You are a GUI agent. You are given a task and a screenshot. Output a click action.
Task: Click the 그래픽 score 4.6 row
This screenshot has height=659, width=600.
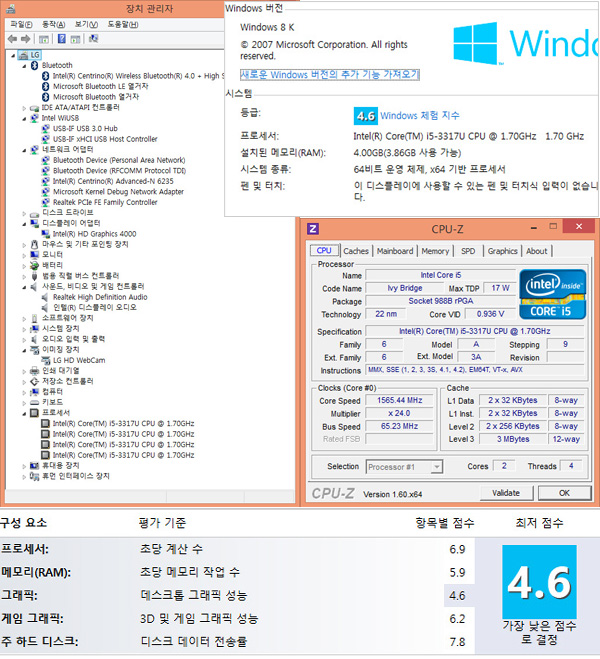click(237, 596)
